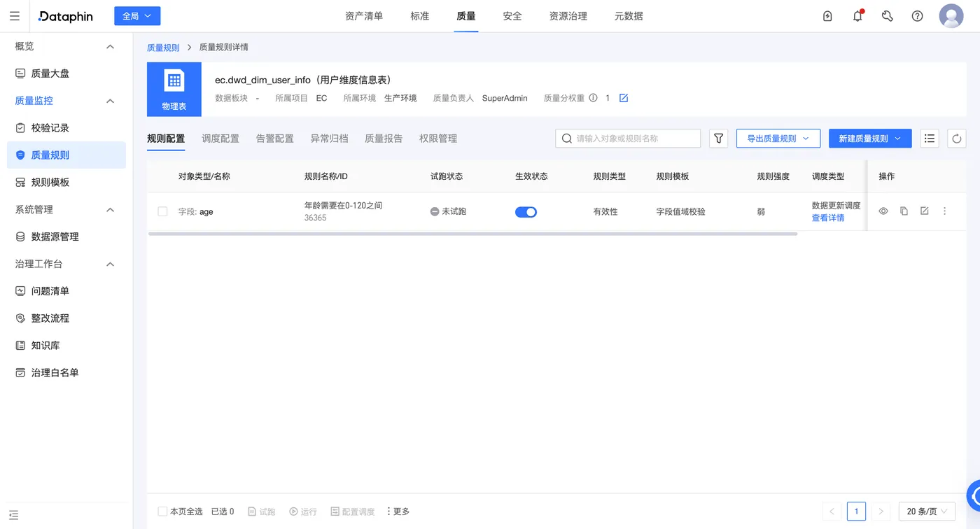Check the box for 字段: age row
The height and width of the screenshot is (529, 980).
point(162,211)
